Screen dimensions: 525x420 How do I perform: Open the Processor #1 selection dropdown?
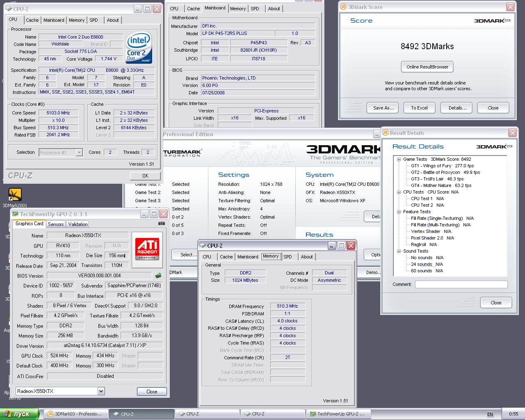tap(79, 153)
